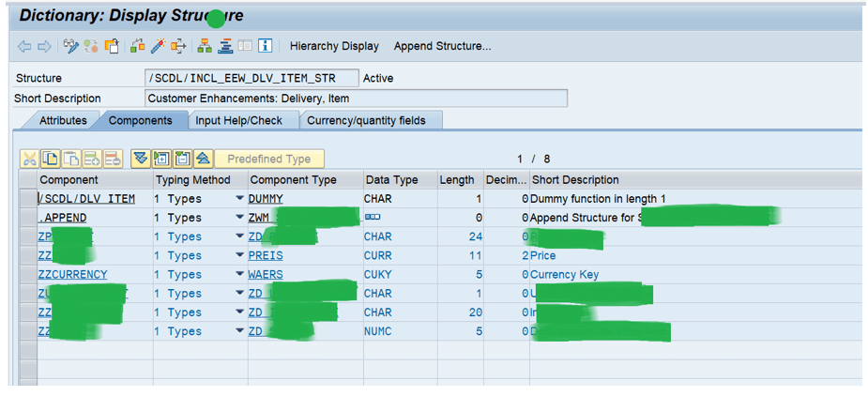Open Typing Method dropdown in CHAR 20 row
868x396 pixels.
[239, 312]
